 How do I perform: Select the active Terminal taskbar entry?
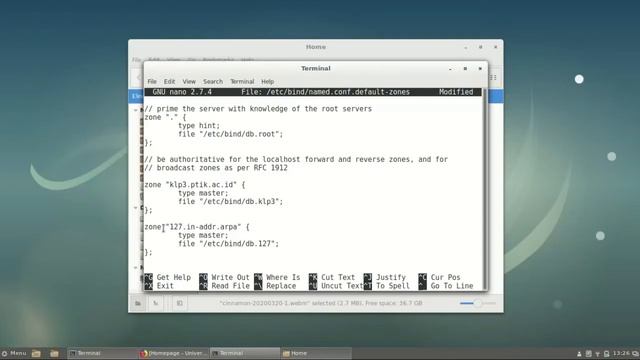click(x=245, y=353)
